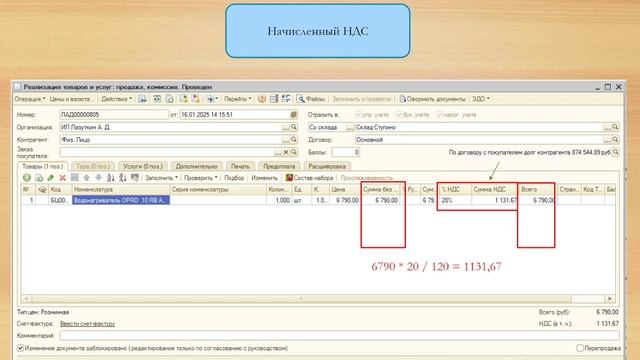Click the copy row icon in table toolbar
Viewport: 640px width, 360px height.
[x=39, y=178]
